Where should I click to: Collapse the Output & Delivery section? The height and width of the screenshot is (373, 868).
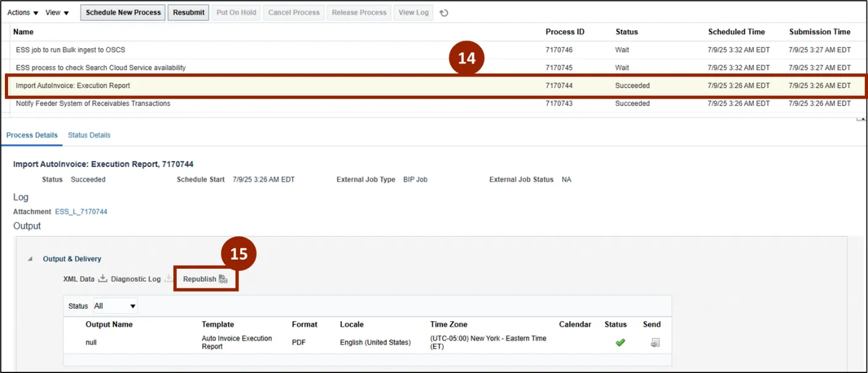[x=30, y=259]
